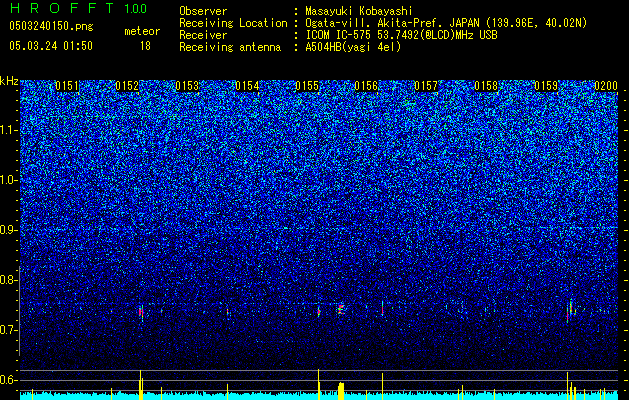This screenshot has width=629, height=400.
Task: Click the 0.7 kHz axis label
Action: click(9, 330)
